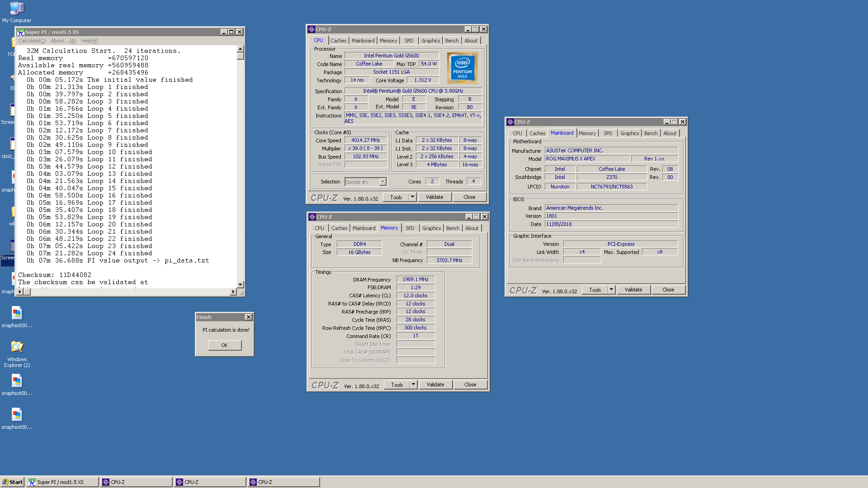Click Close button in Mainboard window

668,290
